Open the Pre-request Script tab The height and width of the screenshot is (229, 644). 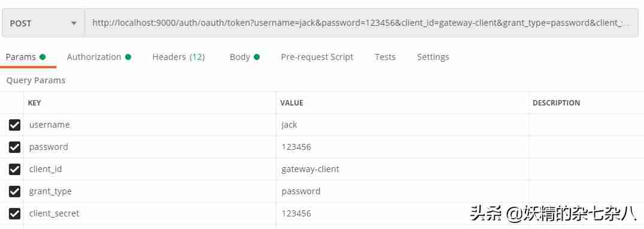tap(317, 57)
